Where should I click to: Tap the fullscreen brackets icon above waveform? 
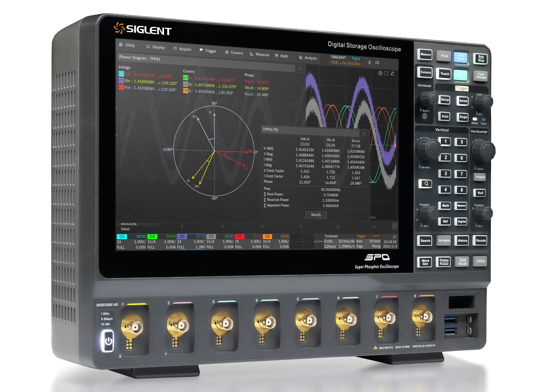click(386, 73)
